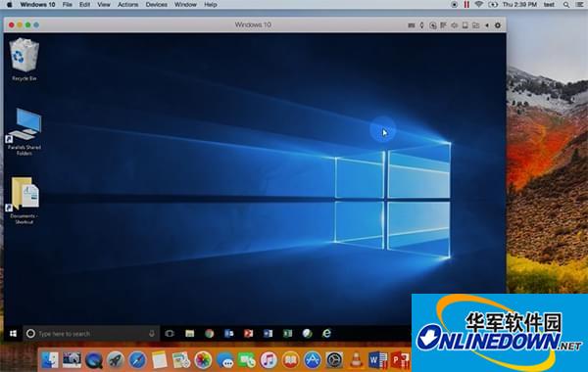This screenshot has height=372, width=588.
Task: Select the Parallels Shared Folders desktop icon
Action: coord(24,131)
